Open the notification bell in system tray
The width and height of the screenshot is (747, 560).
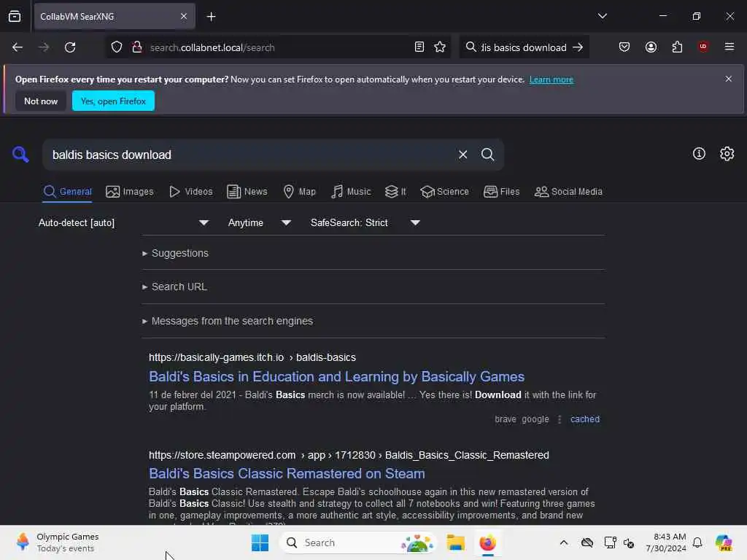pos(697,542)
